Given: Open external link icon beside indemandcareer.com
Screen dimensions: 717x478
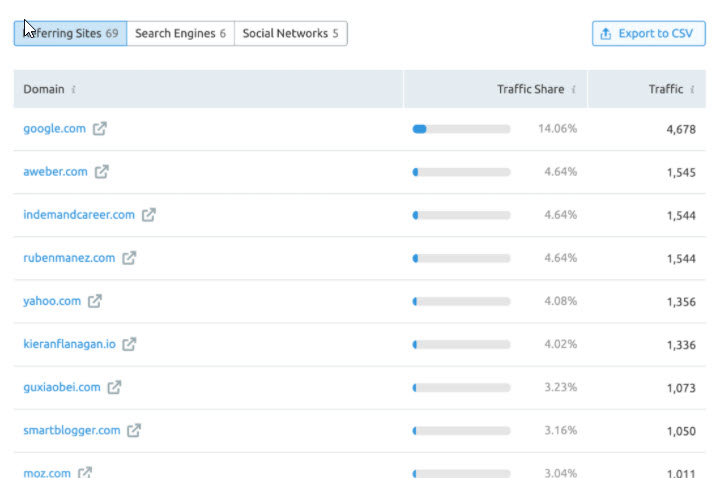Looking at the screenshot, I should pos(149,215).
